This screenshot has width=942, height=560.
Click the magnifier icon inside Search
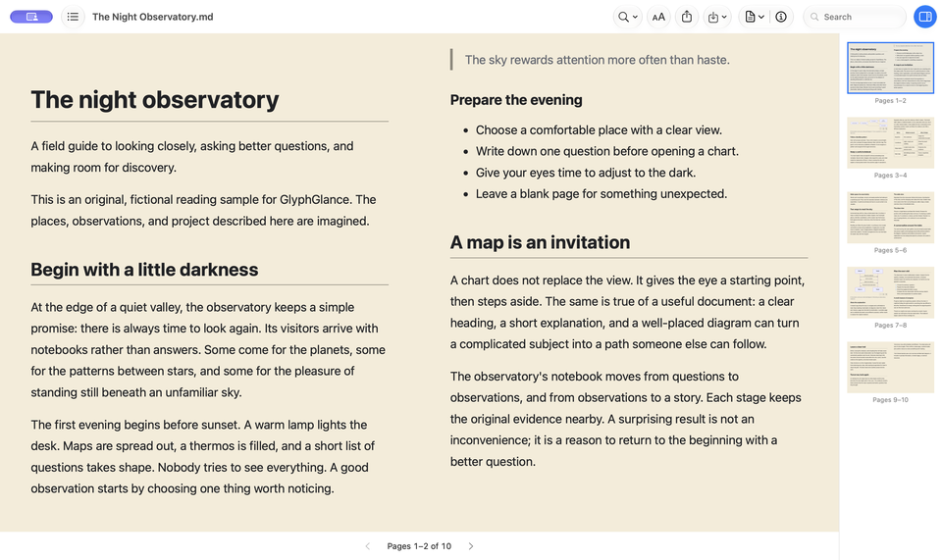[814, 17]
